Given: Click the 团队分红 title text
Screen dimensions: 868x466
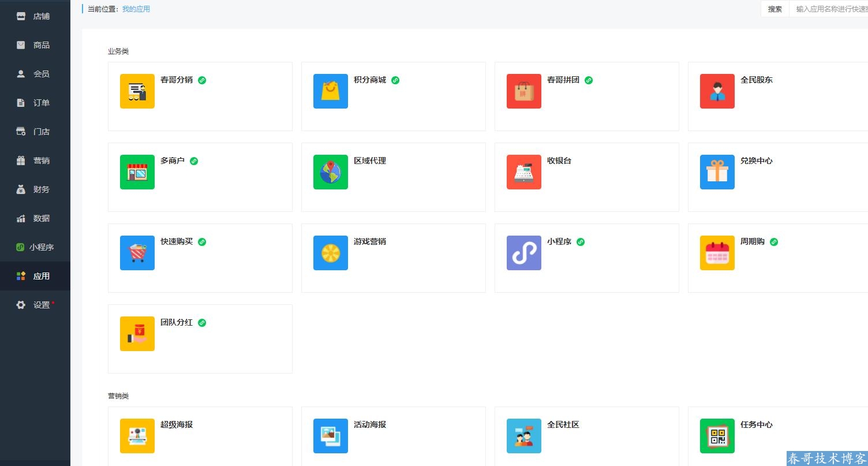Looking at the screenshot, I should (x=177, y=322).
